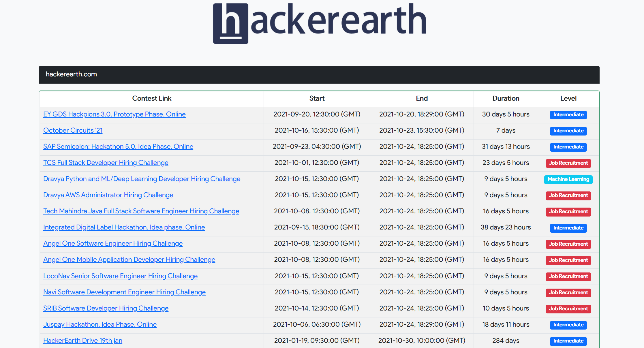The height and width of the screenshot is (348, 644).
Task: Open October Circuits '21 link
Action: coord(73,130)
